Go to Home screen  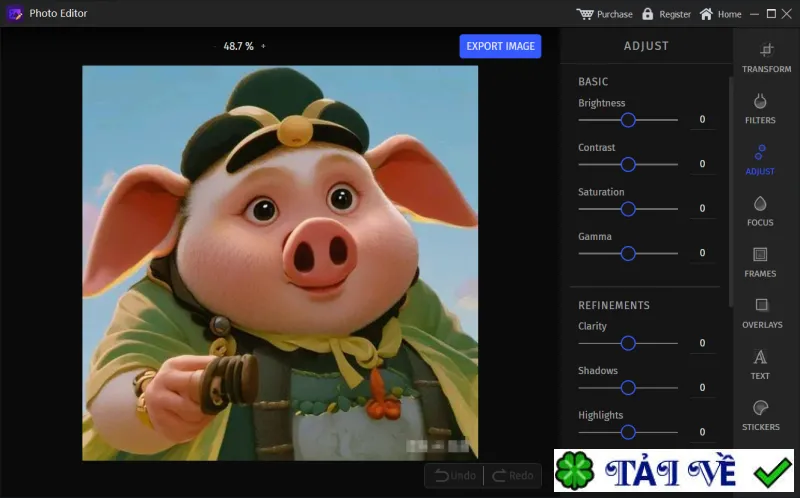720,14
